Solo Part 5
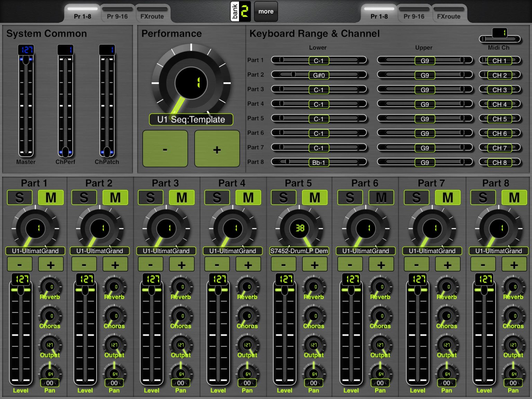 (x=284, y=197)
